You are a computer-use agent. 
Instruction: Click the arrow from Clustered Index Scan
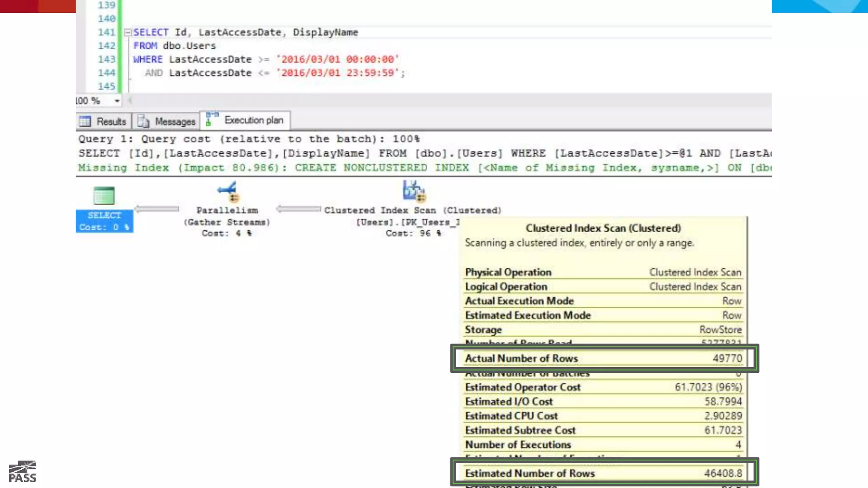pos(298,209)
